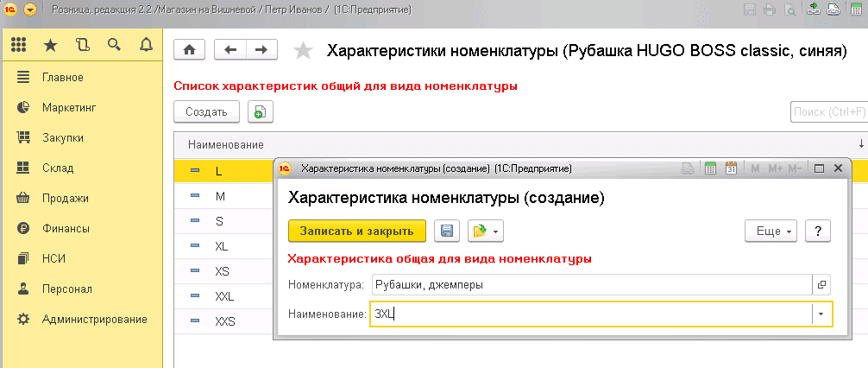Expand the Наименование field dropdown arrow
Image resolution: width=868 pixels, height=368 pixels.
coord(821,314)
